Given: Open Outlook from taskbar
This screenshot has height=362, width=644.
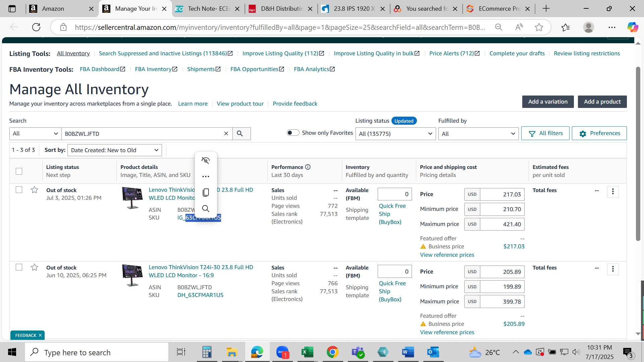Looking at the screenshot, I should 433,352.
